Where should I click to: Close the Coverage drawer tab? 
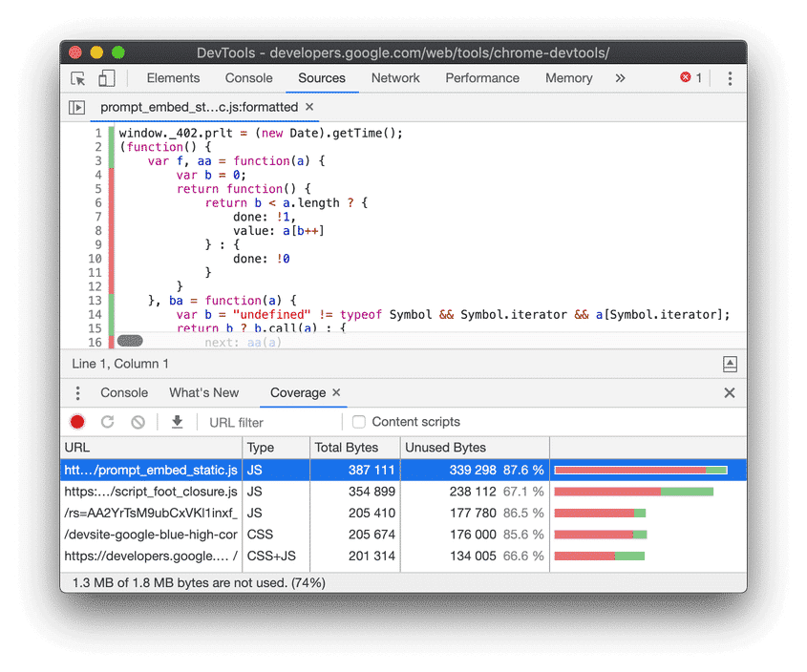335,391
